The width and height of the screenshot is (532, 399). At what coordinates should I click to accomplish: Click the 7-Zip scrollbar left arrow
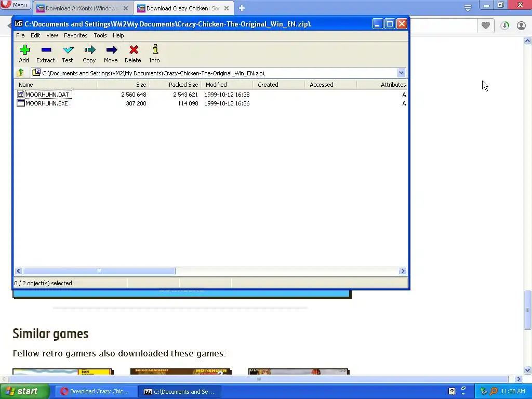pyautogui.click(x=19, y=271)
